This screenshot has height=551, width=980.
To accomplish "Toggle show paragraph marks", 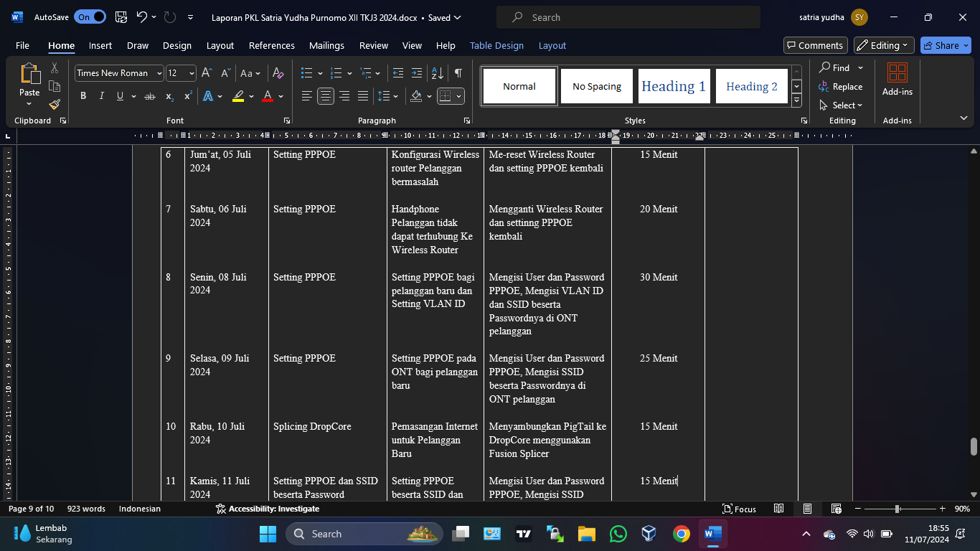I will (x=458, y=73).
